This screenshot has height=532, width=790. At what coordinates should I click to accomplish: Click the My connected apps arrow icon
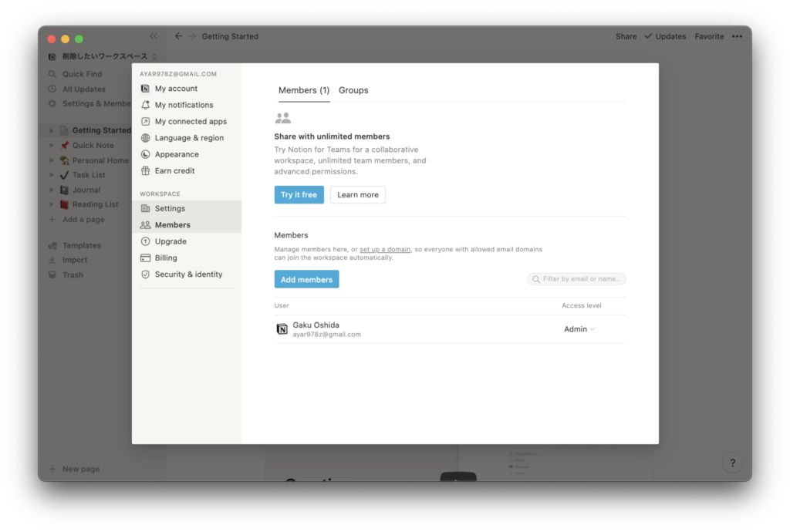(x=145, y=121)
